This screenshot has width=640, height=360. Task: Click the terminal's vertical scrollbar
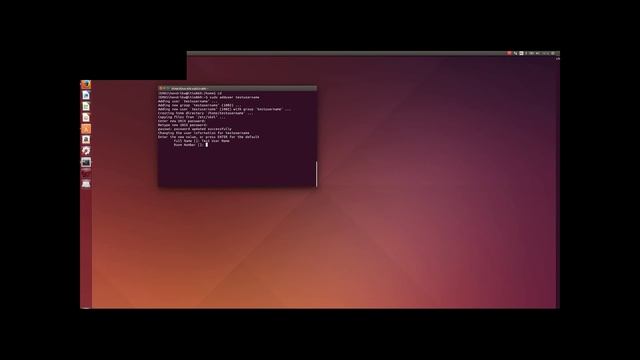point(316,174)
